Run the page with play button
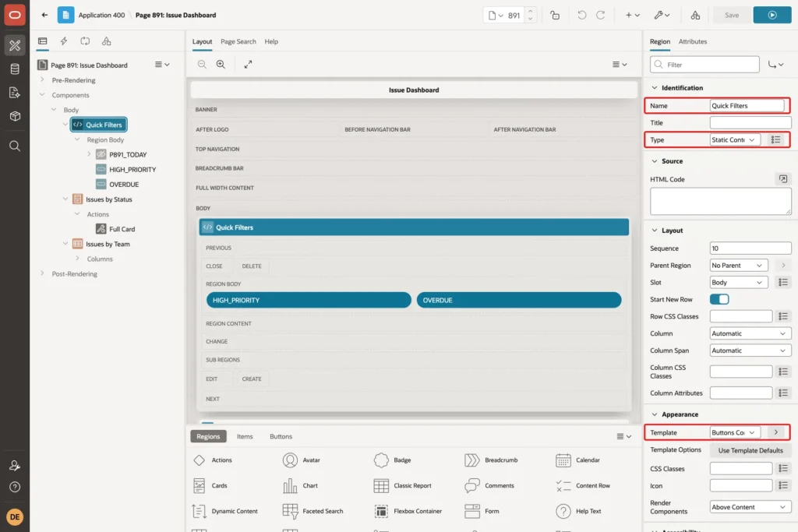 [772, 15]
